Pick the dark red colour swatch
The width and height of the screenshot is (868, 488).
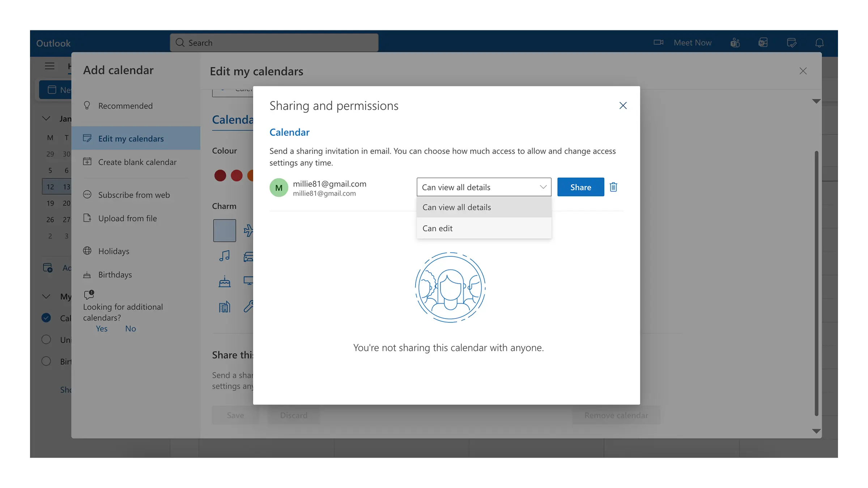coord(220,176)
